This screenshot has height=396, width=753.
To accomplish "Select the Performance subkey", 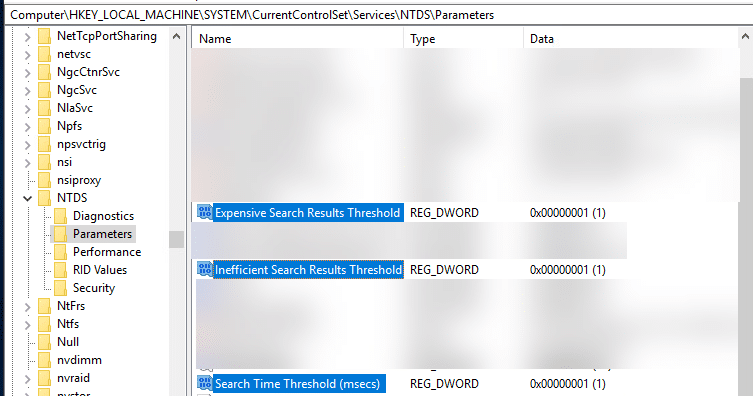I will click(107, 252).
